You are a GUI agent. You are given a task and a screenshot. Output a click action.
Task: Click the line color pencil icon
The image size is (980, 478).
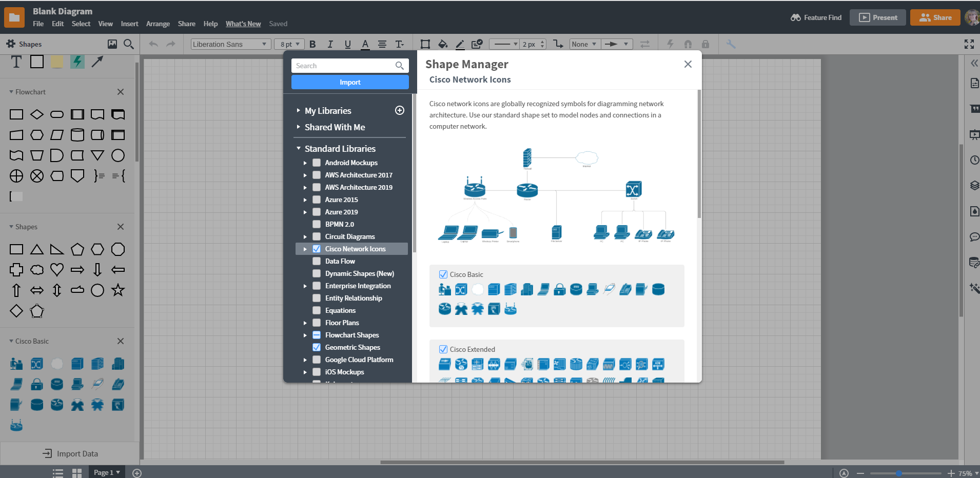click(x=460, y=44)
